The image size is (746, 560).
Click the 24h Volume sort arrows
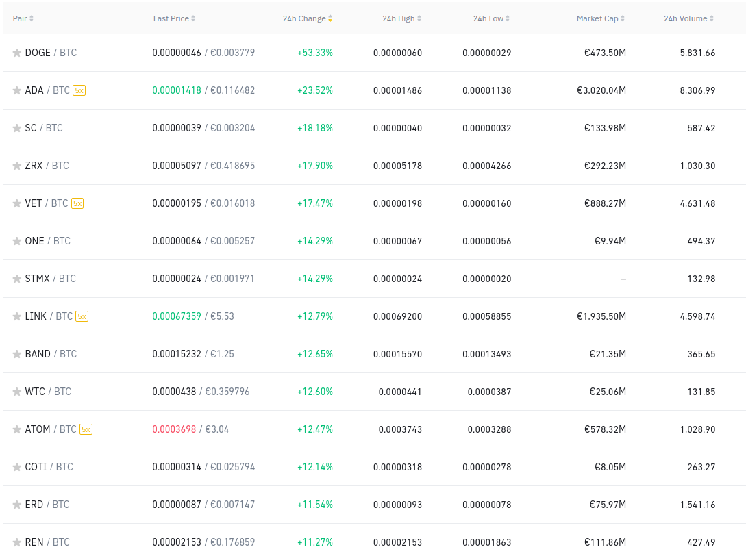click(x=712, y=18)
